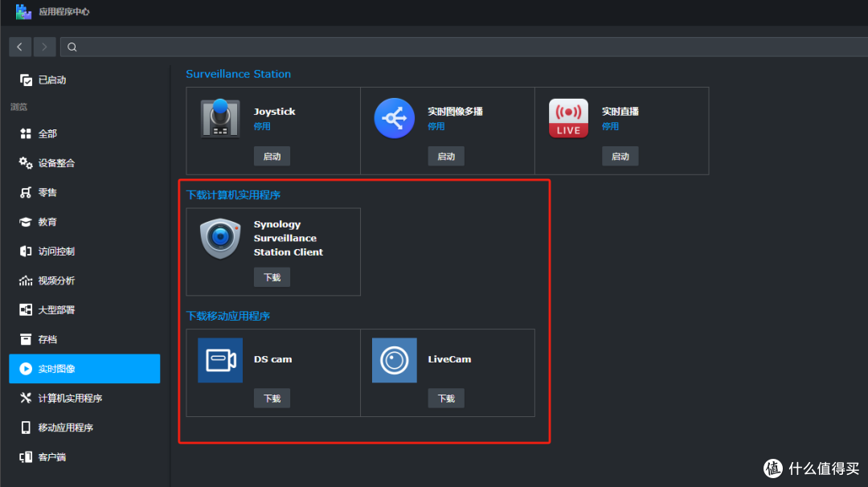
Task: Click the LiveCam app icon
Action: point(394,360)
